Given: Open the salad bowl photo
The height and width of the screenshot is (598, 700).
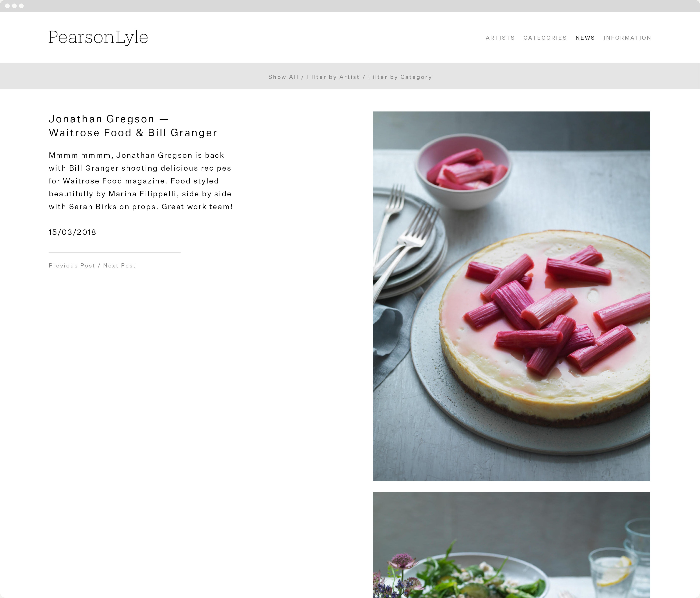Looking at the screenshot, I should [511, 545].
